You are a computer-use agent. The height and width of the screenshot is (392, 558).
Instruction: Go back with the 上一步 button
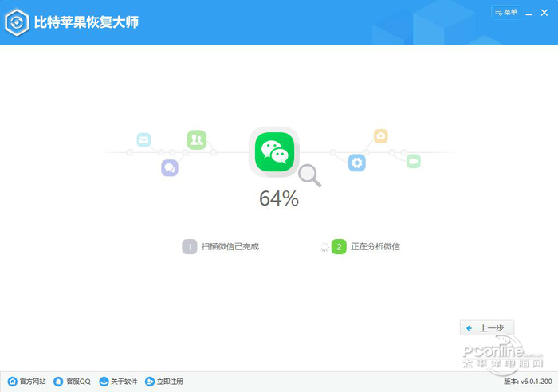tap(487, 328)
